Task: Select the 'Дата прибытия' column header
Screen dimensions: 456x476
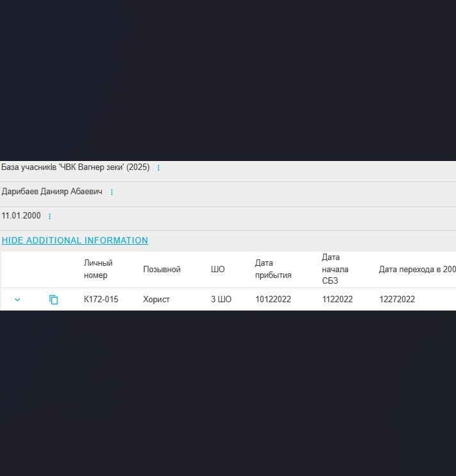Action: (273, 270)
